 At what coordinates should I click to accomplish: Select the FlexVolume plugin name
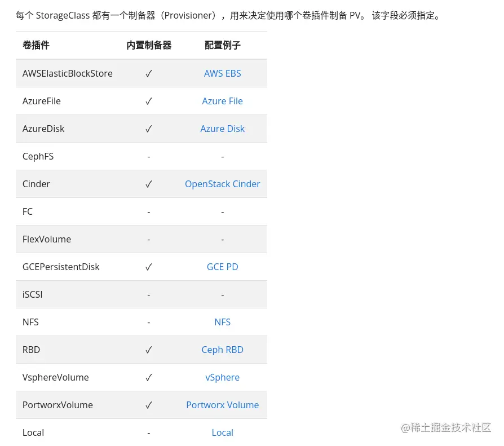click(47, 239)
